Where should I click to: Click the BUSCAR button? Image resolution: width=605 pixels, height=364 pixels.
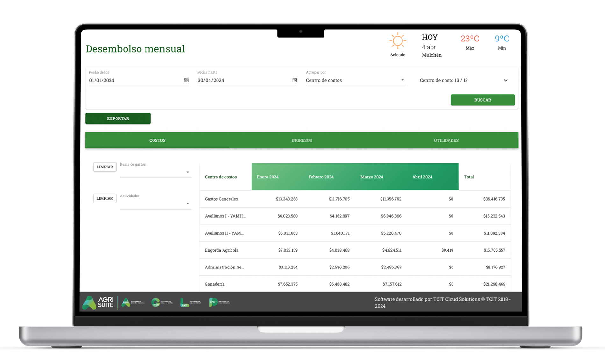point(482,100)
